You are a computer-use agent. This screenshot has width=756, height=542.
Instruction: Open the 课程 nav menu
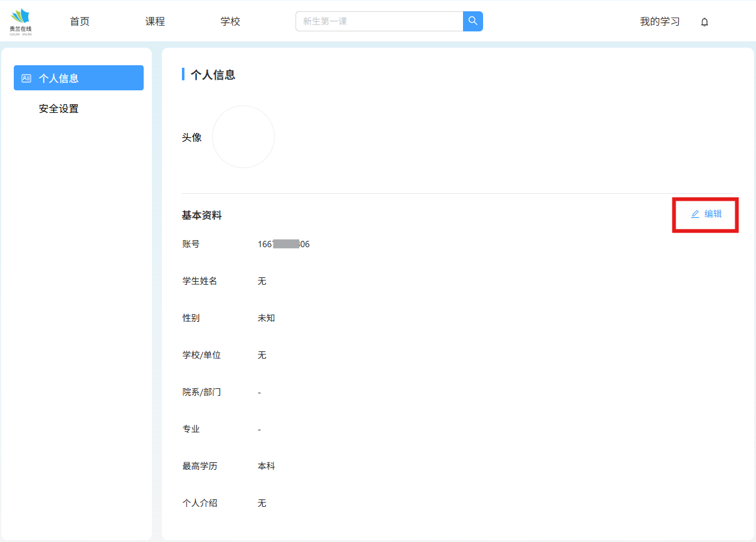(155, 21)
